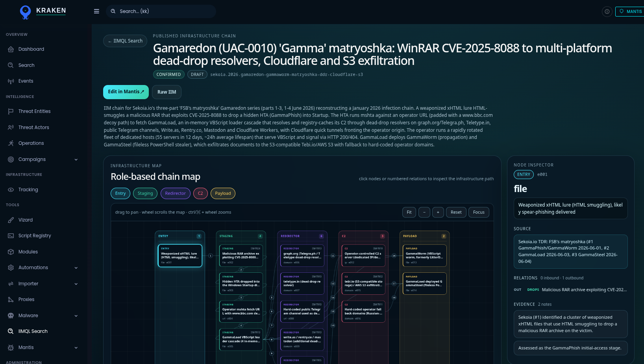Image resolution: width=644 pixels, height=364 pixels.
Task: Click the ENTRY badge in node inspector
Action: pyautogui.click(x=524, y=175)
